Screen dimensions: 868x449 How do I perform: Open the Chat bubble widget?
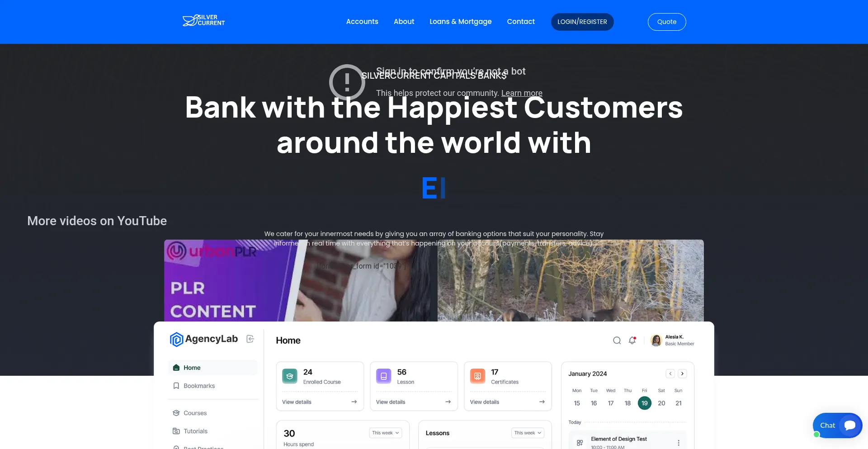[x=837, y=425]
